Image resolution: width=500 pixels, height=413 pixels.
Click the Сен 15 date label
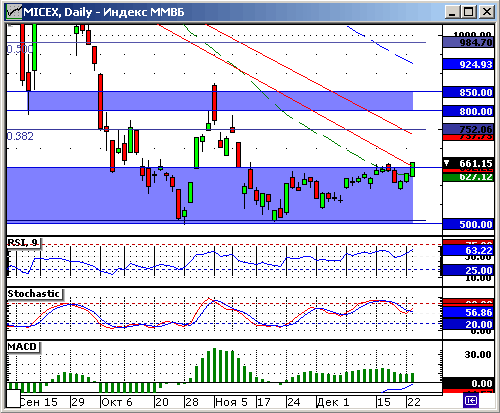(39, 402)
